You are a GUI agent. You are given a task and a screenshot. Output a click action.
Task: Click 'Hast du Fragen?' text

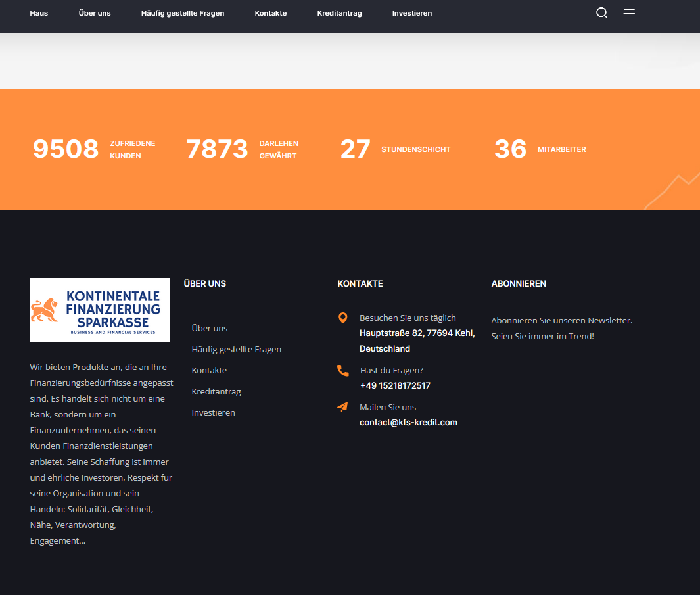392,370
